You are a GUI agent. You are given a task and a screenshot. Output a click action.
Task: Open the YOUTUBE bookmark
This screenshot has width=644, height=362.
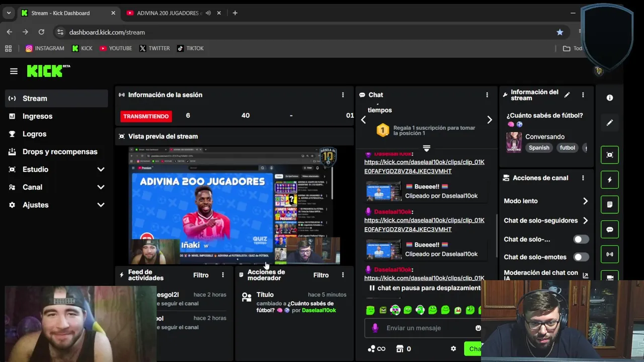tap(116, 48)
